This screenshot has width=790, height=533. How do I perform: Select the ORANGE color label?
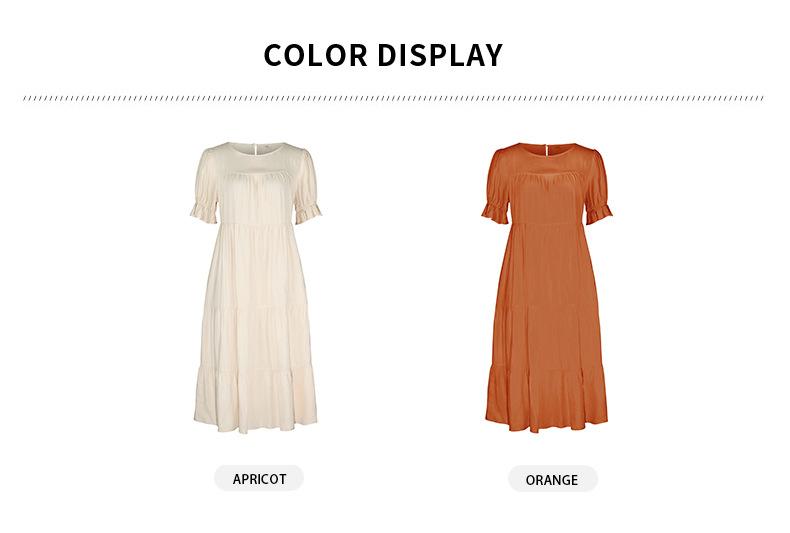tap(552, 479)
